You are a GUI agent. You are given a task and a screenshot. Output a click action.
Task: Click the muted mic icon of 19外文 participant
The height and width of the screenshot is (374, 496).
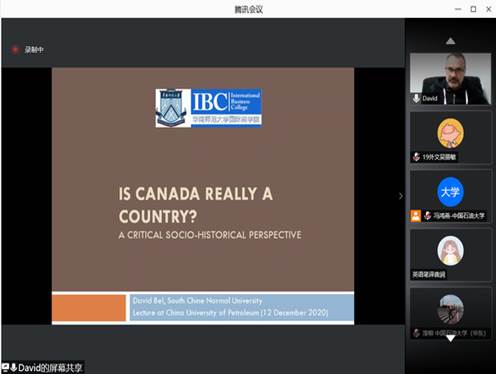tap(416, 157)
